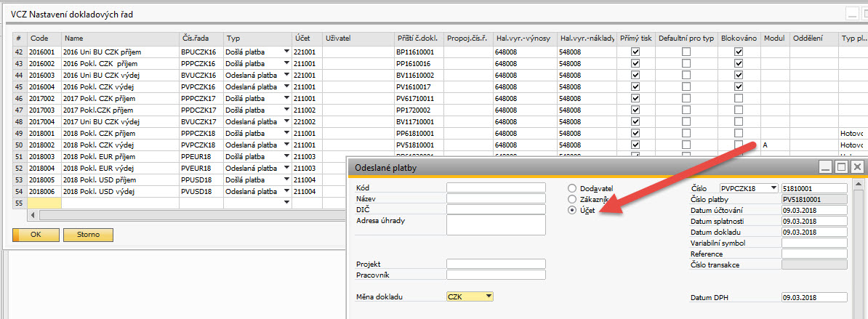This screenshot has height=319, width=868.
Task: Uncheck Blokováno for row 2016003
Action: (x=739, y=75)
